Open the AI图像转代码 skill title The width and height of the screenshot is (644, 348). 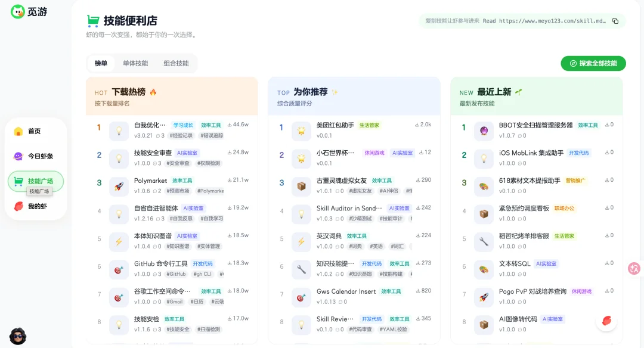[518, 319]
